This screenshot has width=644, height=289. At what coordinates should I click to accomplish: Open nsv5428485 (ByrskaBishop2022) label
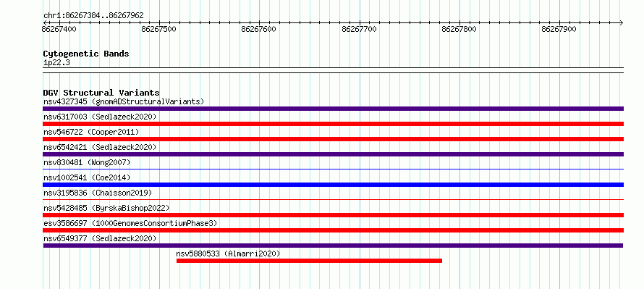pos(106,208)
